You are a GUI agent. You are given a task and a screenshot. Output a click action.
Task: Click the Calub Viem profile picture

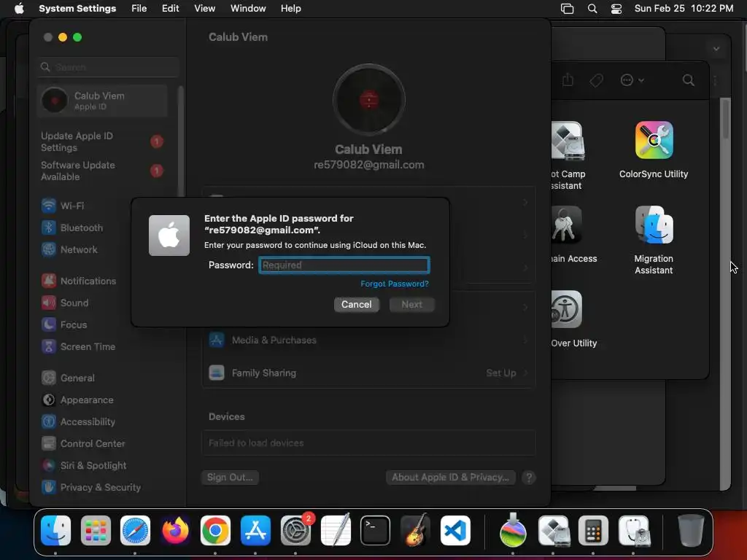tap(368, 100)
